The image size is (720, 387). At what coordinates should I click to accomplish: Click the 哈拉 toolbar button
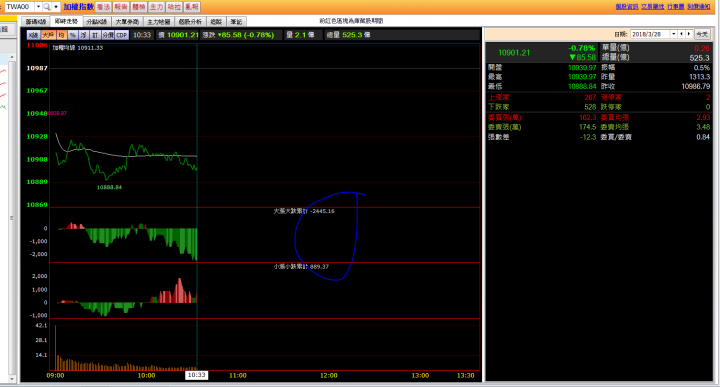click(x=174, y=7)
